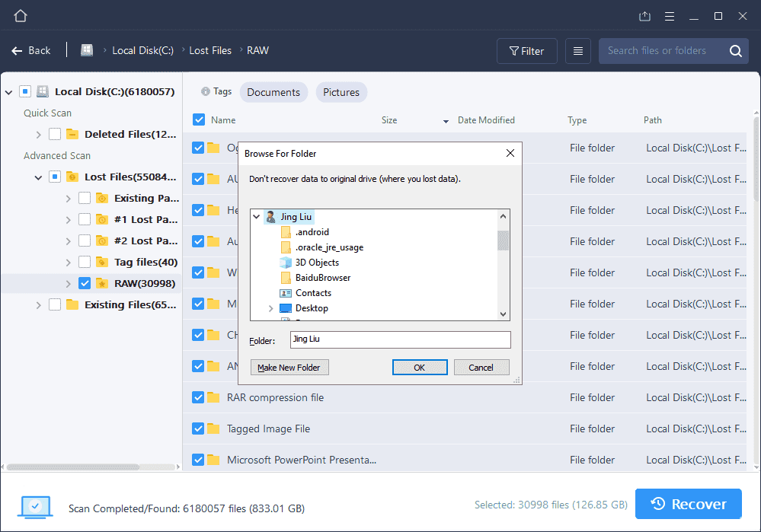Click the scan completed icon in the status bar
The image size is (761, 532).
[x=34, y=506]
